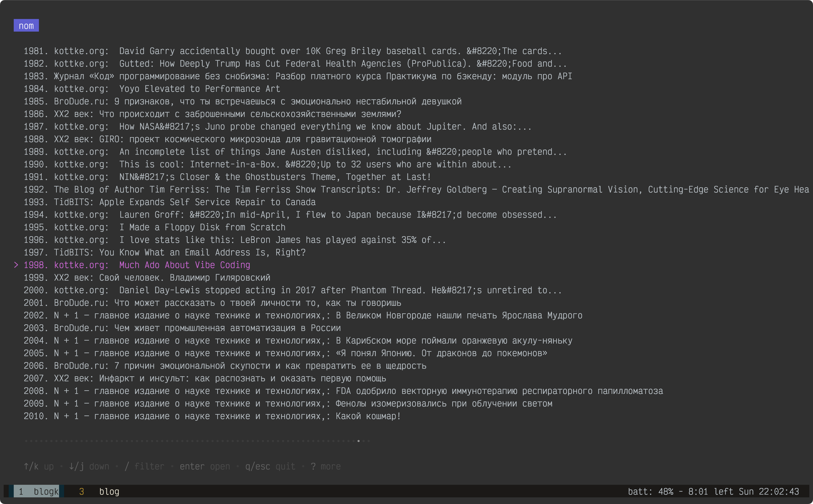This screenshot has height=504, width=813.
Task: Select item 2007 Инфаркт и инсульт
Action: pyautogui.click(x=205, y=378)
